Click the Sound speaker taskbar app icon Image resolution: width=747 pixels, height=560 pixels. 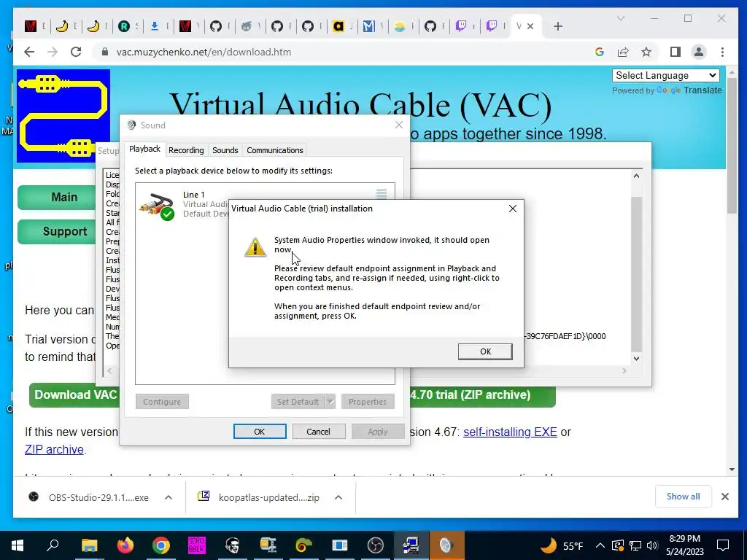point(446,545)
